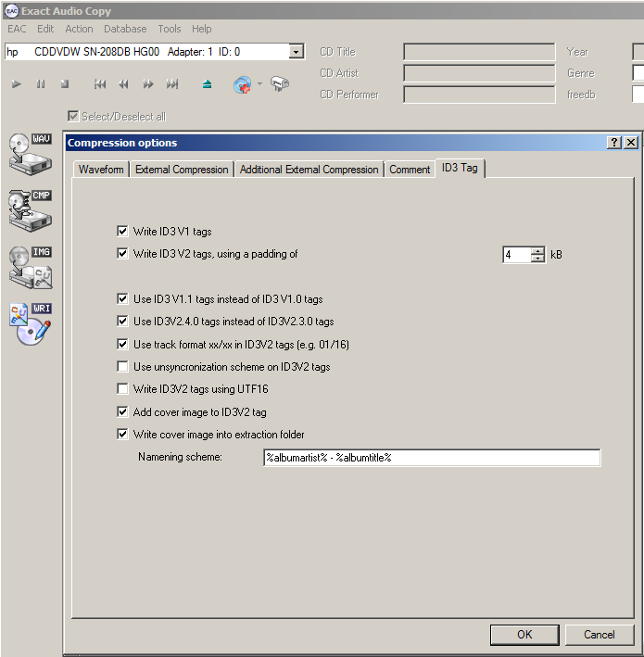Image resolution: width=644 pixels, height=657 pixels.
Task: Increase padding kB with up arrow
Action: [x=537, y=251]
